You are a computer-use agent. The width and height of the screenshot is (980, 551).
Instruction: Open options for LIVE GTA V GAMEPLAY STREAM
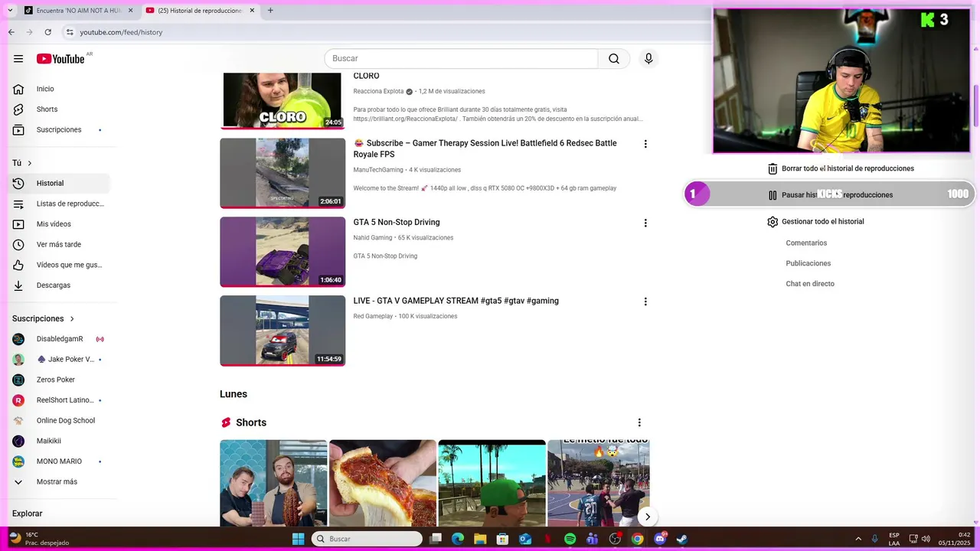pyautogui.click(x=645, y=302)
